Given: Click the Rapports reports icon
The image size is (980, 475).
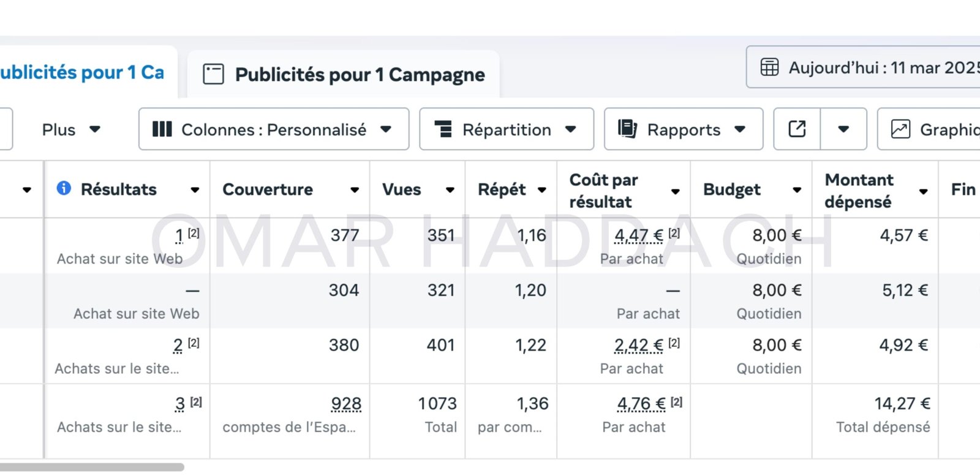Looking at the screenshot, I should tap(627, 129).
